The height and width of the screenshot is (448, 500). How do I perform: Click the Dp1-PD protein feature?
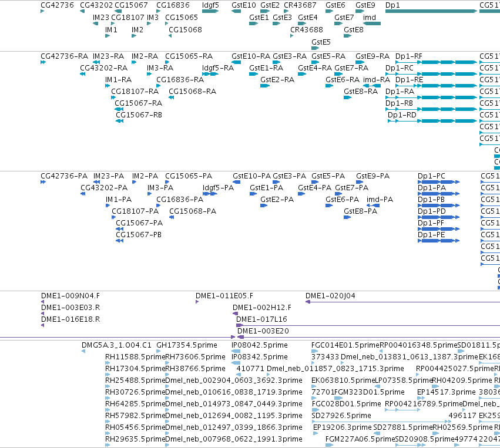(x=438, y=217)
